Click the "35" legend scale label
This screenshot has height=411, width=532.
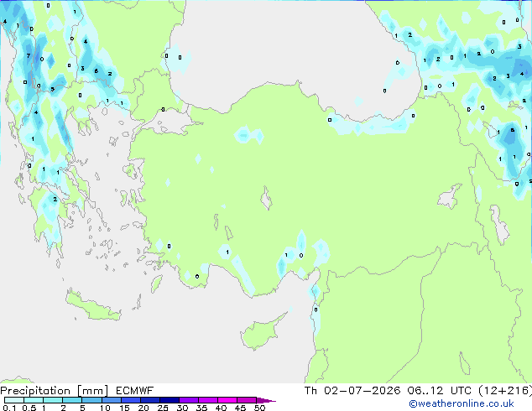point(201,408)
